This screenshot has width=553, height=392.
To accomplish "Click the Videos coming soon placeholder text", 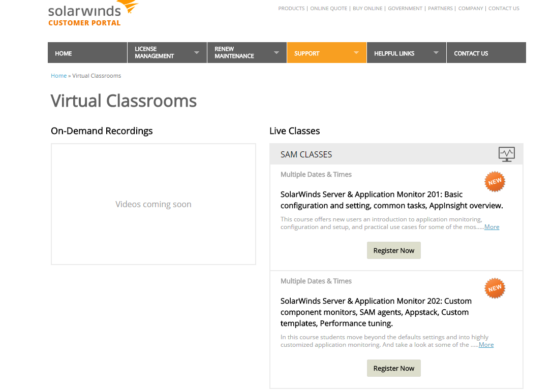I will [153, 204].
